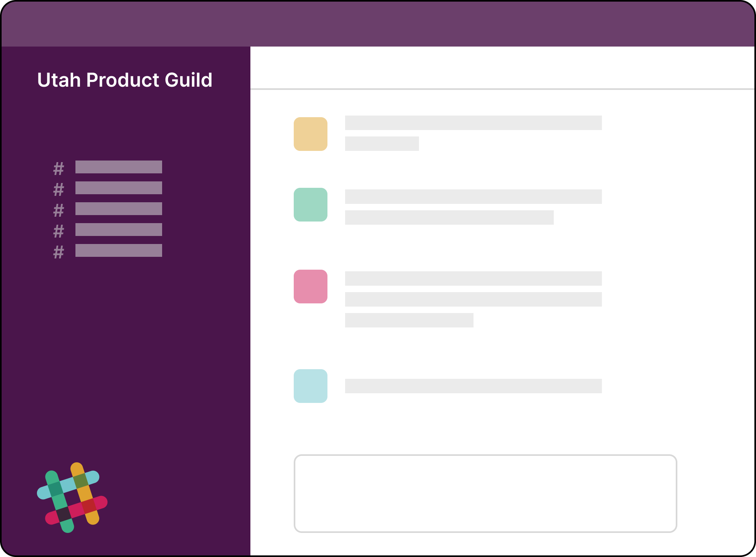The width and height of the screenshot is (756, 557).
Task: Click the fifth channel's hash icon
Action: click(59, 252)
